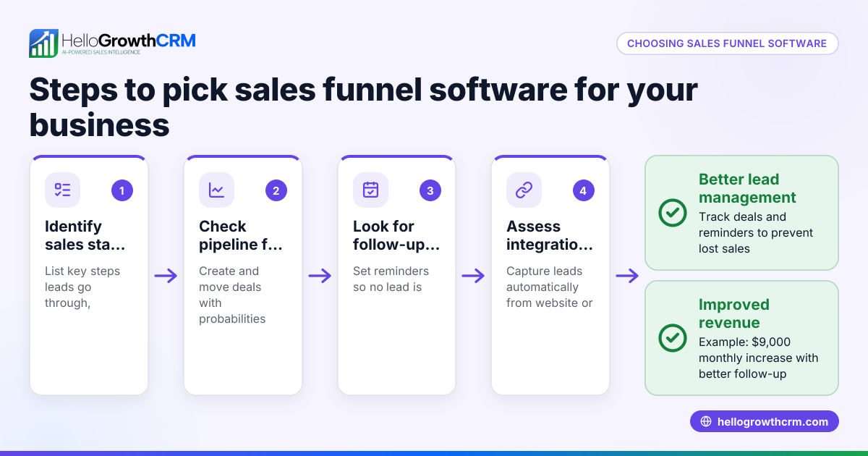
Task: Click number badge 3 on Look for follow-up card
Action: point(430,190)
